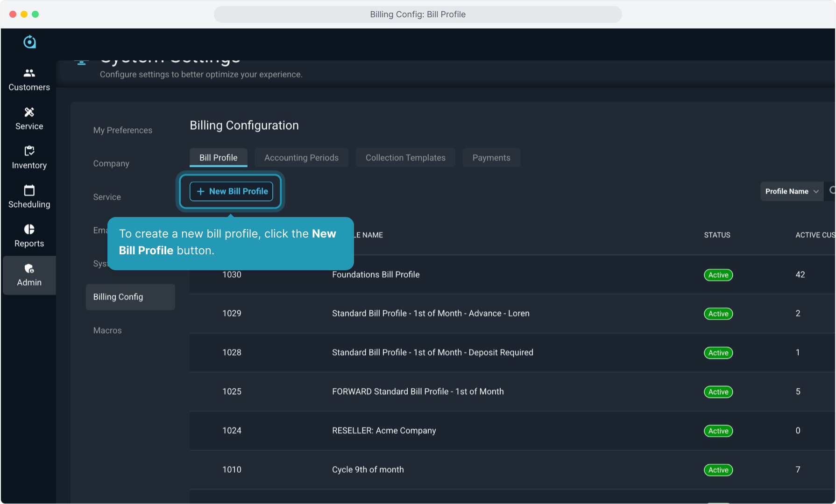Open Macros settings
The height and width of the screenshot is (504, 836).
(x=107, y=330)
